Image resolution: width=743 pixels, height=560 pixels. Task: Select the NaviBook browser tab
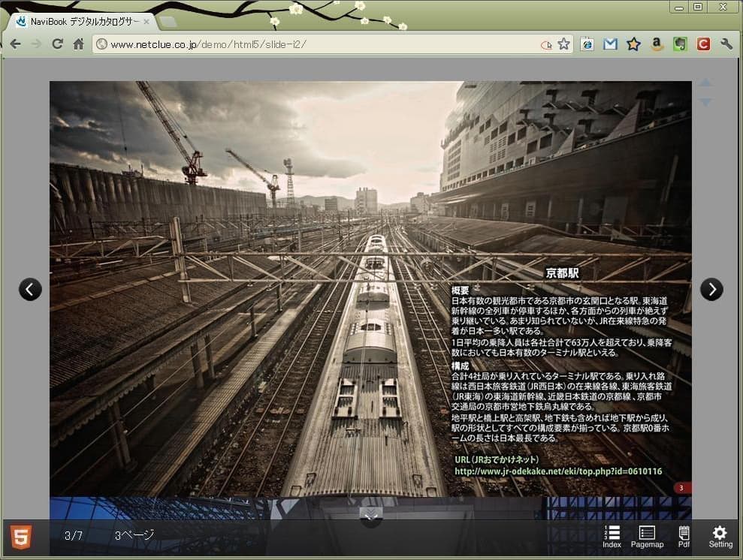[83, 21]
